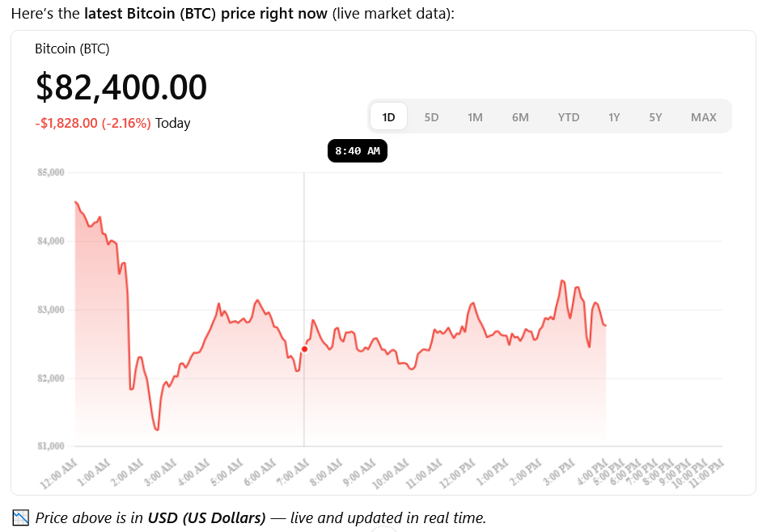This screenshot has width=775, height=532.
Task: Show the 1M price history
Action: [475, 117]
